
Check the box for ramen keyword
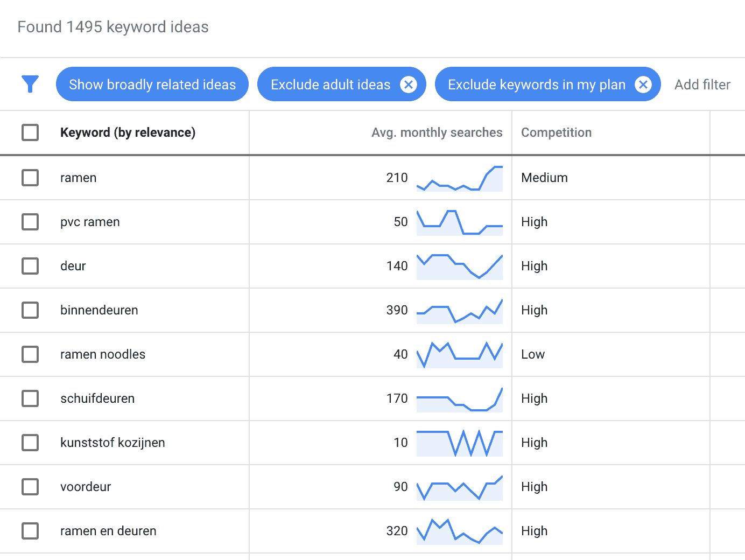click(30, 178)
